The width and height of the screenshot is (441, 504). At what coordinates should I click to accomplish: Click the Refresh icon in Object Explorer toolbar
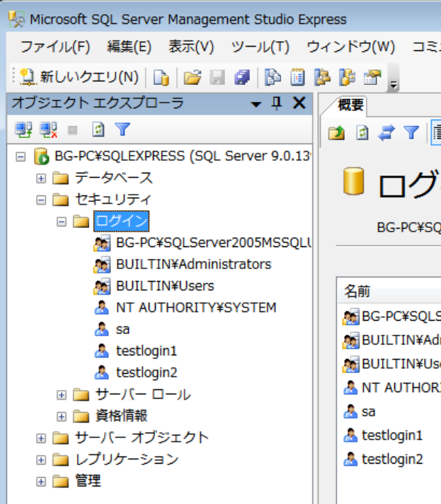(98, 130)
